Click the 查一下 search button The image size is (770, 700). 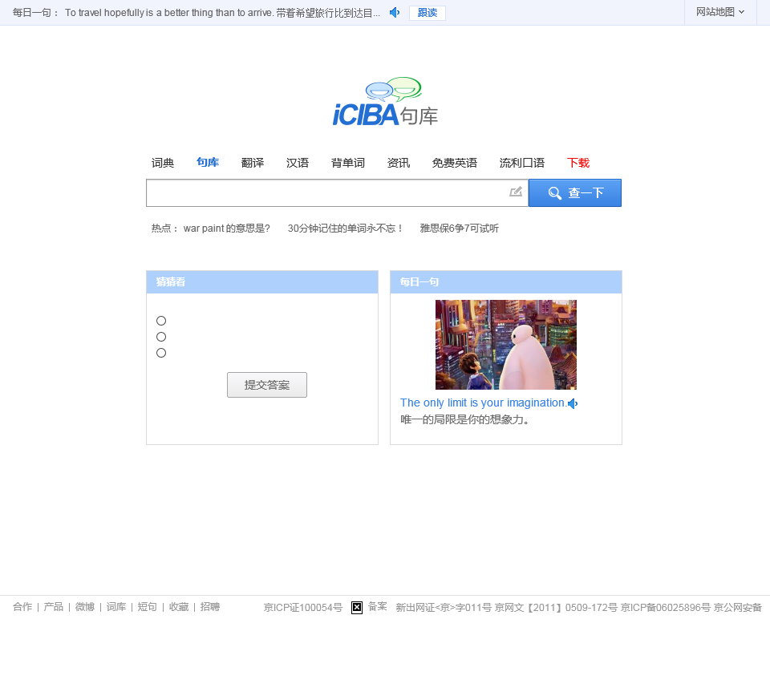[575, 193]
